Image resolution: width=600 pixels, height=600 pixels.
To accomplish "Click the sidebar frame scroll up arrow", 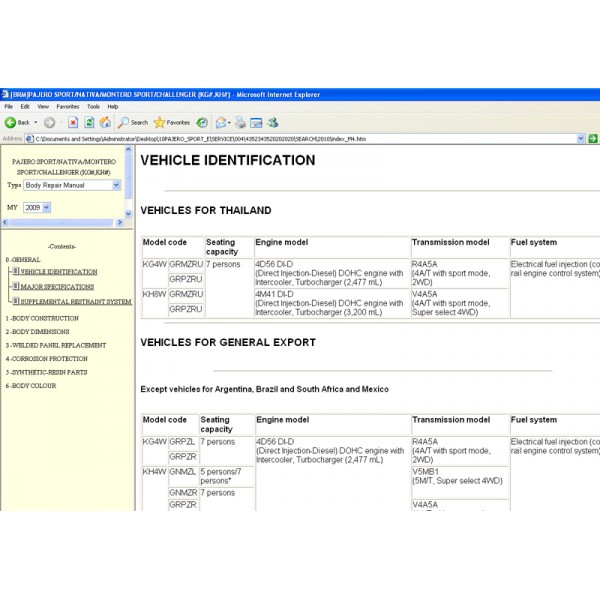I will pos(128,150).
